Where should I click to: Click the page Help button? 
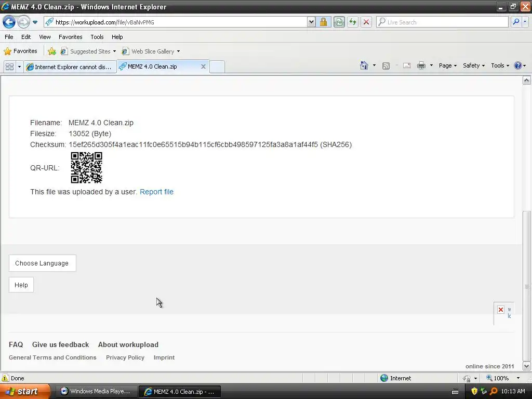tap(21, 285)
